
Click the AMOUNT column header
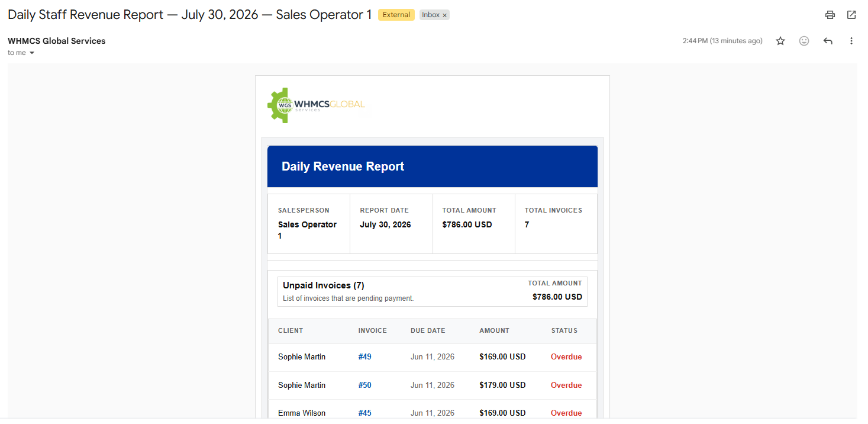[494, 330]
